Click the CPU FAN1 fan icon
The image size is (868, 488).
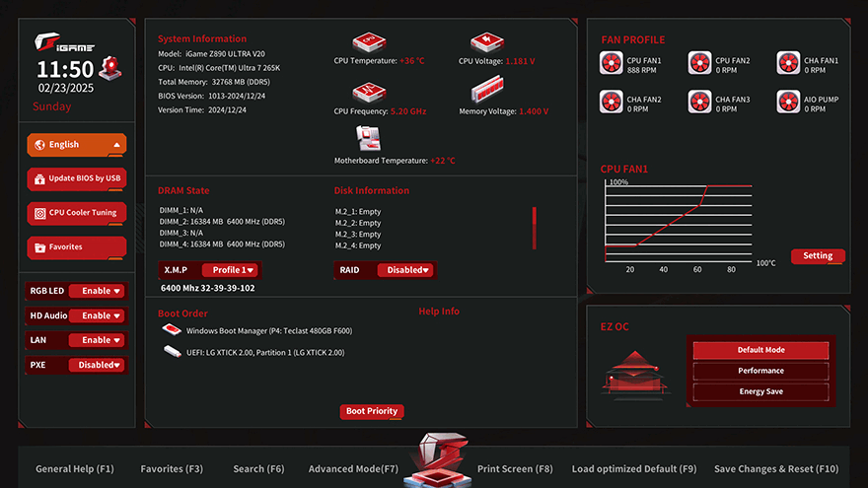612,63
